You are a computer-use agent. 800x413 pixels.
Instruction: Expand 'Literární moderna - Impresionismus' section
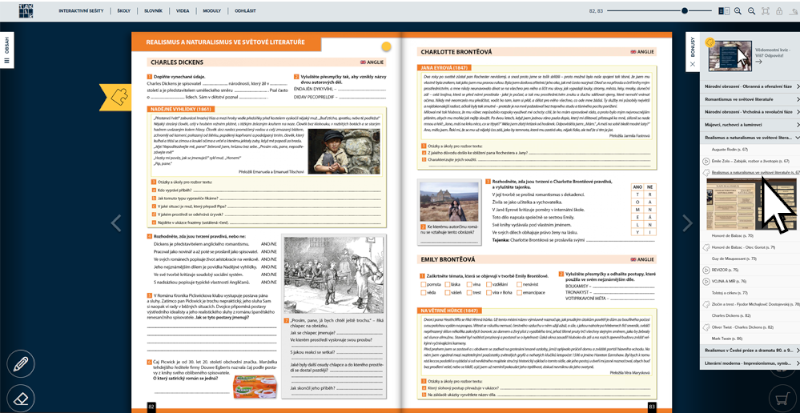point(750,363)
